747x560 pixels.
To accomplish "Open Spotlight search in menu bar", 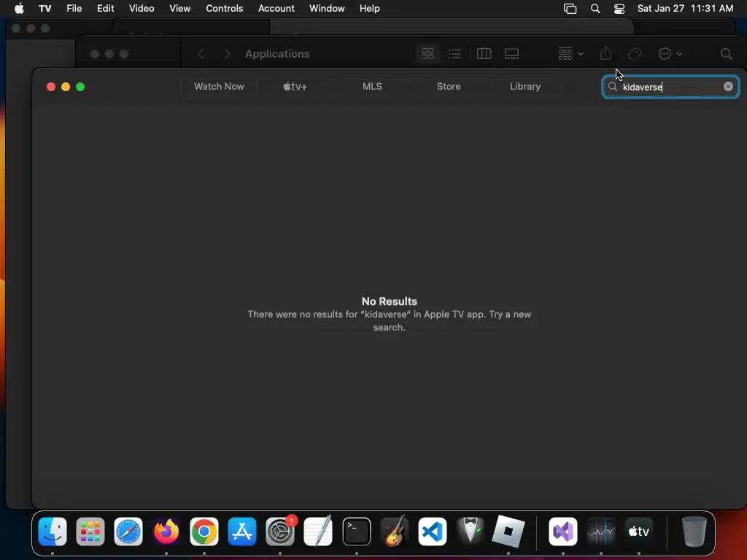I will coord(595,8).
